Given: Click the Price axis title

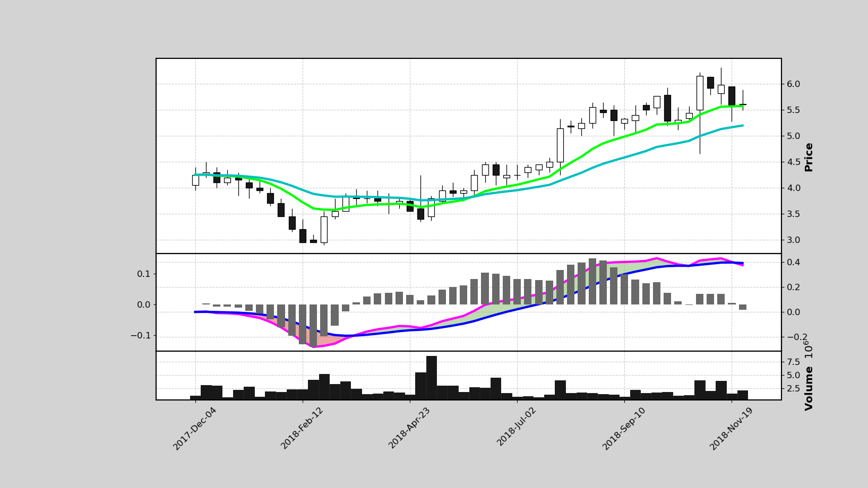Looking at the screenshot, I should point(809,157).
